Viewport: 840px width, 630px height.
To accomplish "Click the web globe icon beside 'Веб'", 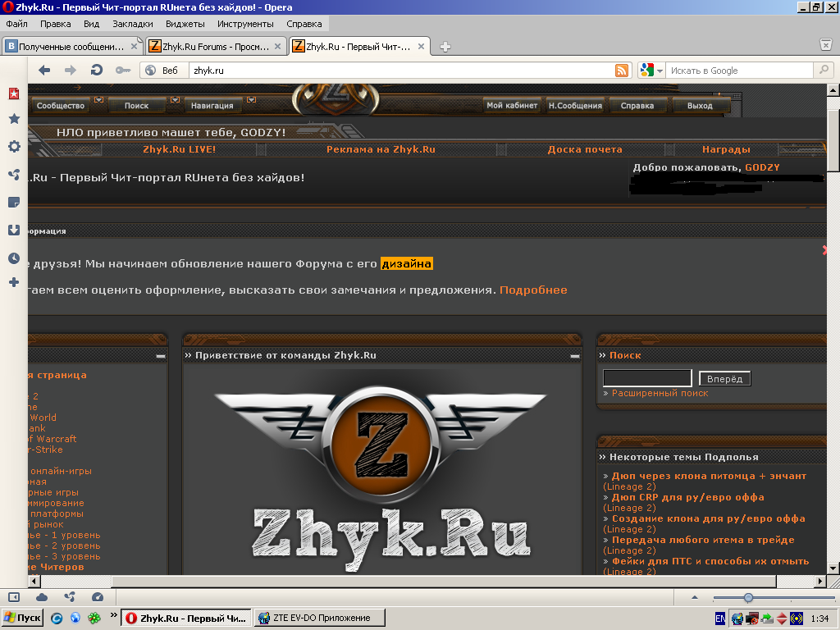I will pos(151,71).
